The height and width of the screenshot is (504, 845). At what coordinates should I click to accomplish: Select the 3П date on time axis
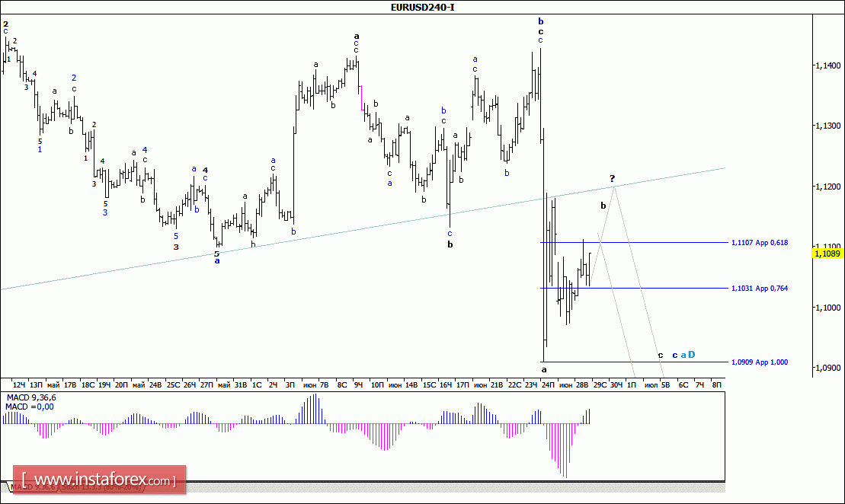tap(290, 384)
